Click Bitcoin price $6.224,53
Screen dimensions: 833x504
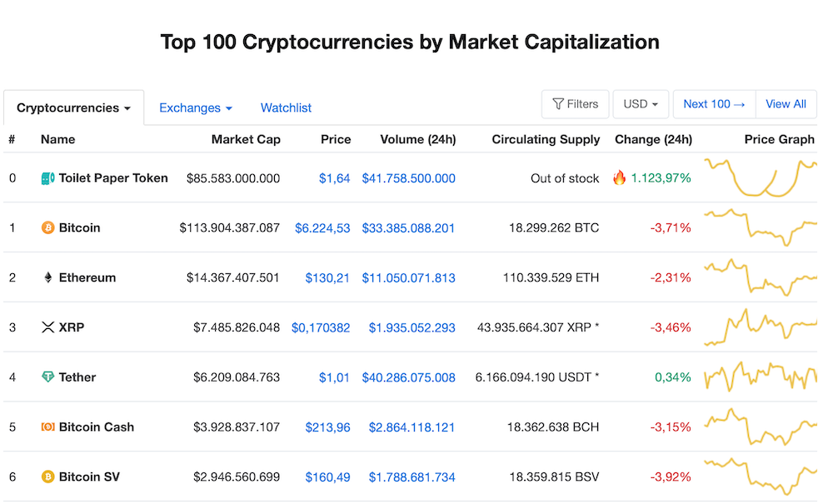click(322, 228)
